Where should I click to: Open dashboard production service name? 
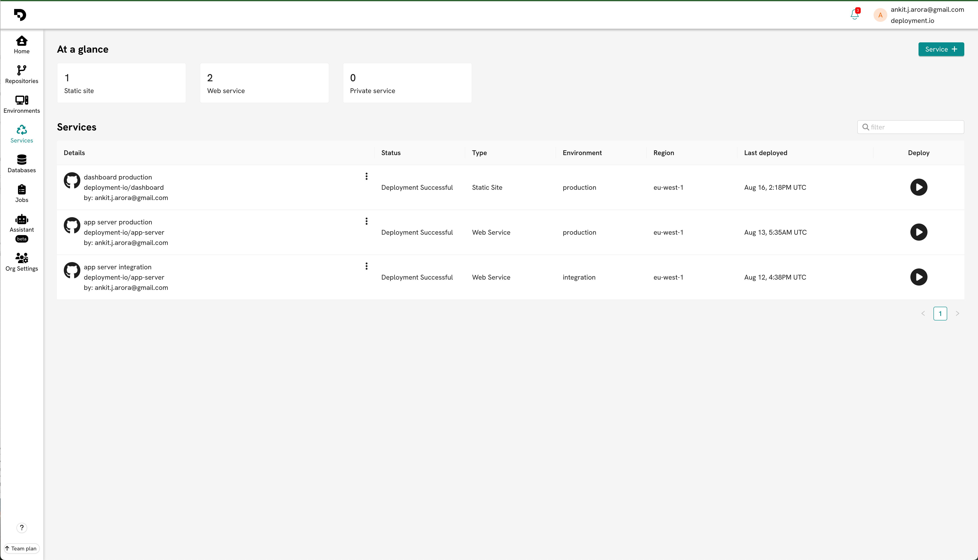(x=118, y=177)
